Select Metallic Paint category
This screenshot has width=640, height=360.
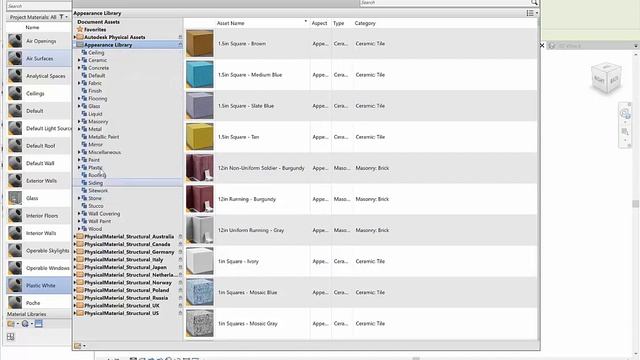(x=103, y=137)
